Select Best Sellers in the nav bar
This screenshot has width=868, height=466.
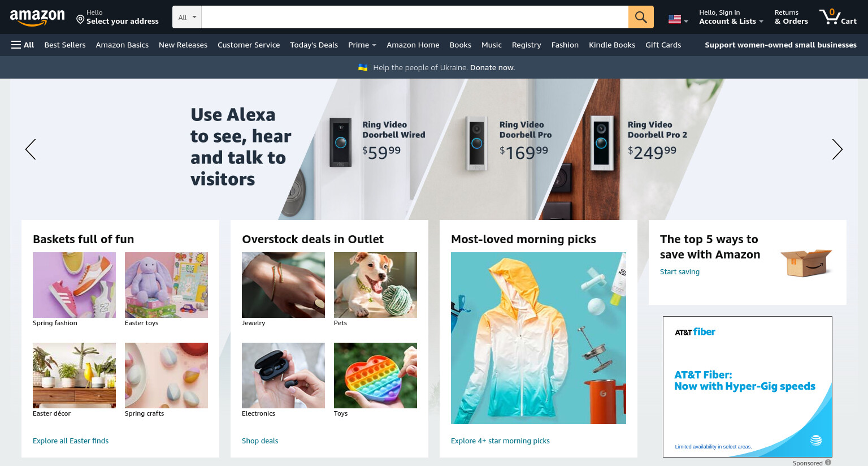pos(65,45)
